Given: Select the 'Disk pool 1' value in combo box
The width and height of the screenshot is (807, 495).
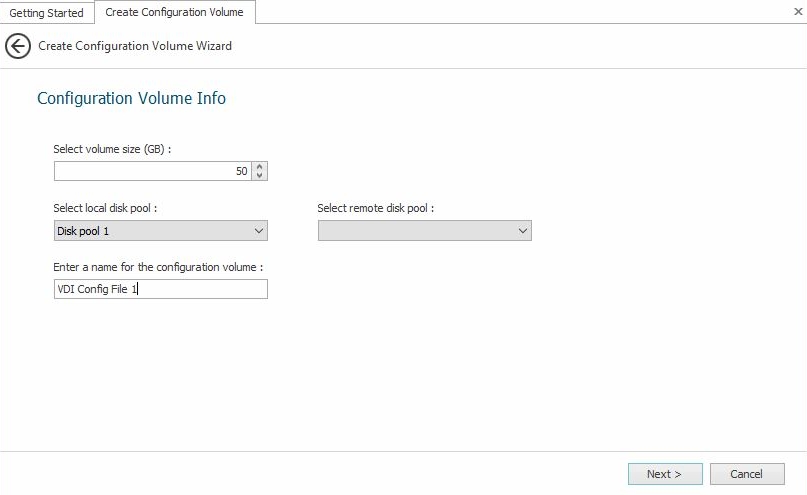Looking at the screenshot, I should coord(150,231).
